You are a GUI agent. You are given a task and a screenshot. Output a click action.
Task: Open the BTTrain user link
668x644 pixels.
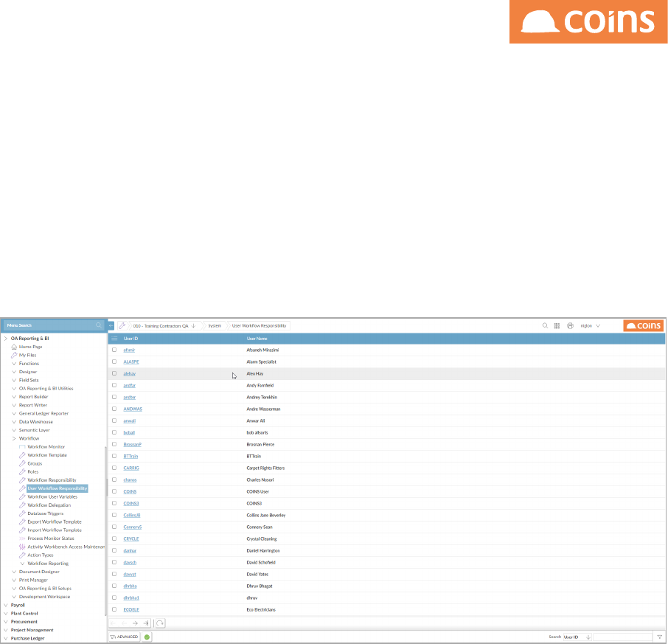tap(131, 456)
